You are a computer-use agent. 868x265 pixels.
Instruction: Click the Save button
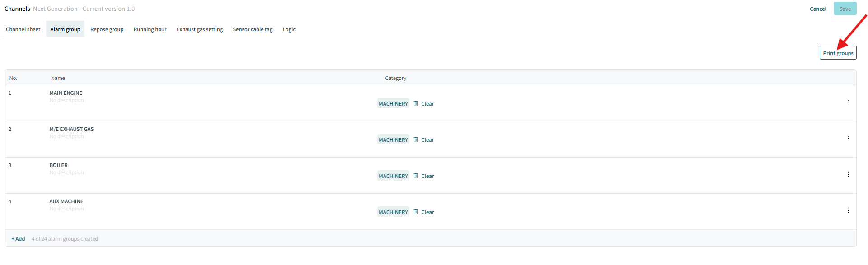click(x=845, y=9)
